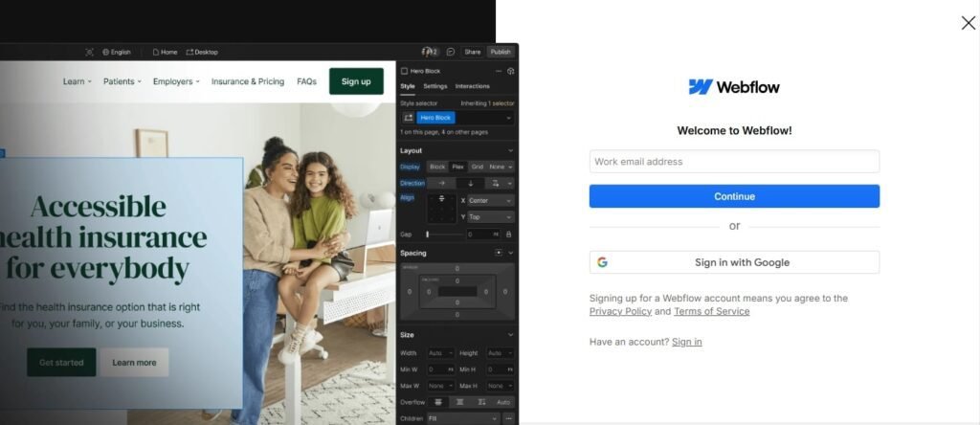Click the Gap slider handle
The width and height of the screenshot is (980, 425).
point(428,235)
